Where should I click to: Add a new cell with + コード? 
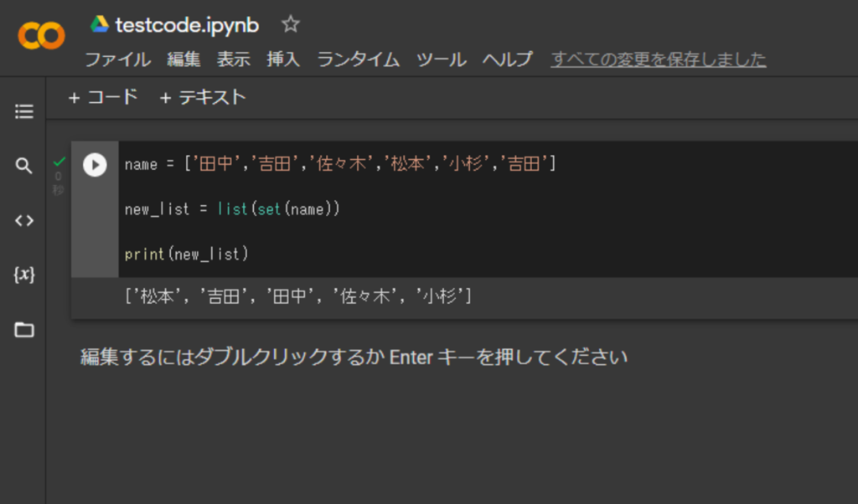(x=102, y=97)
